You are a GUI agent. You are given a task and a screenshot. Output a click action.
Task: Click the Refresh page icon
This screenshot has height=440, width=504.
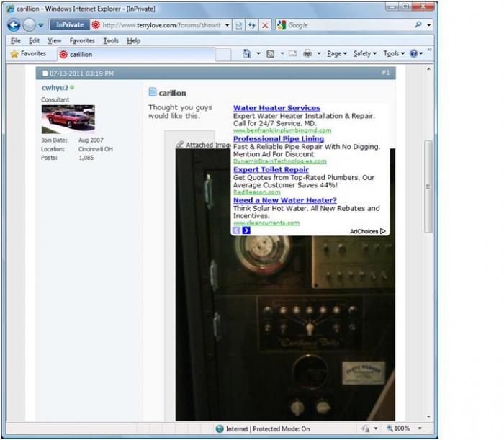[x=252, y=25]
